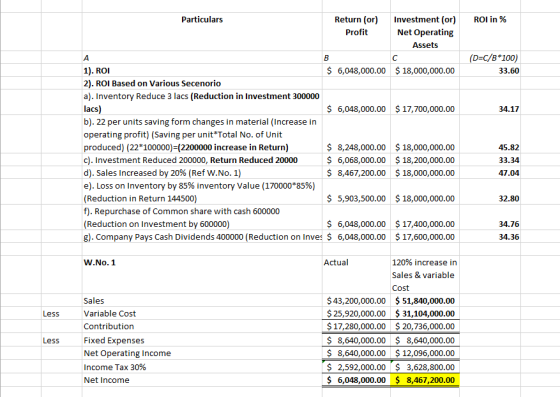Click return value $8,248,000.00
The height and width of the screenshot is (397, 560).
pos(356,147)
